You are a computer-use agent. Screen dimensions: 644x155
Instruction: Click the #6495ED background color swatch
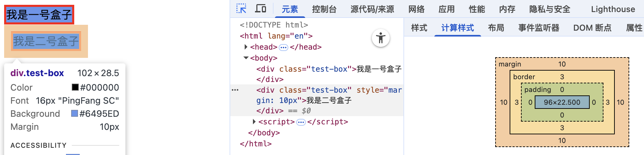pos(75,114)
